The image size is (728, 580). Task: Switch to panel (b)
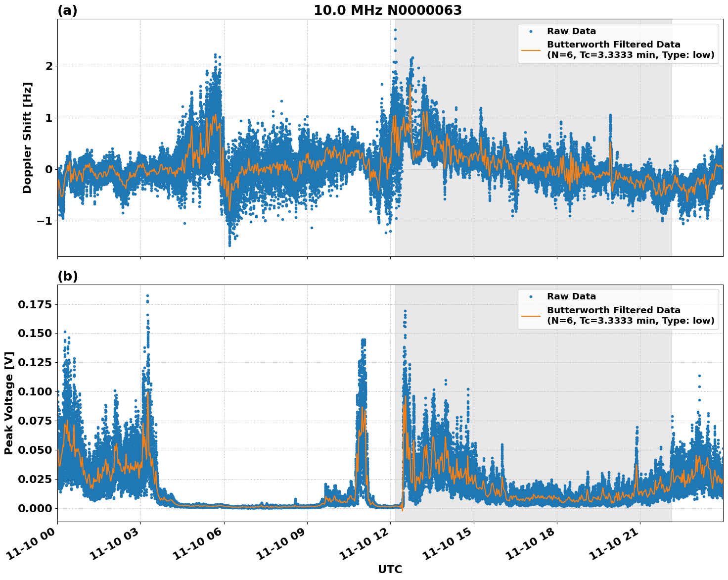tap(68, 276)
